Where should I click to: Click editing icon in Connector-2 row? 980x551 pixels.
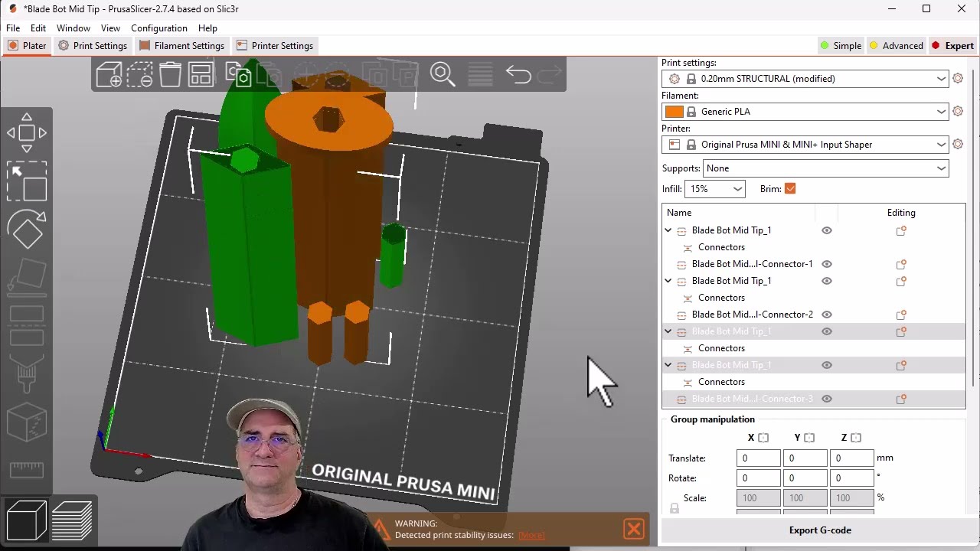[901, 315]
